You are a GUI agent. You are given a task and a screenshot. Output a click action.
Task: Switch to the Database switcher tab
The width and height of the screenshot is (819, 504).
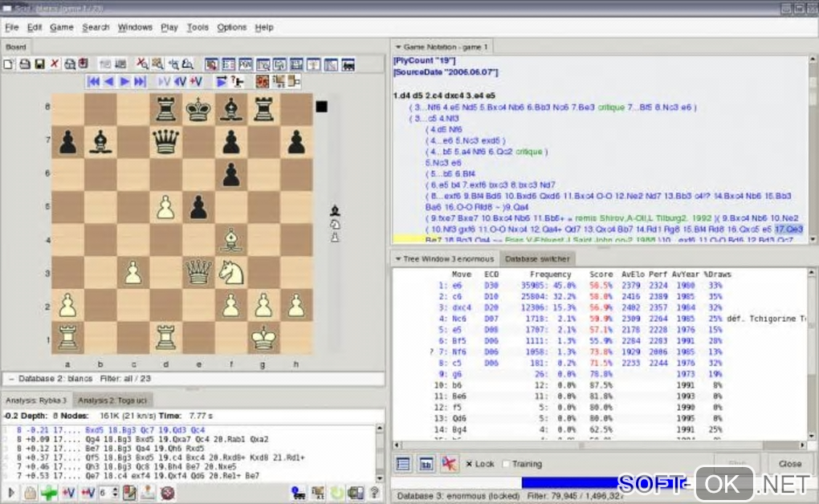537,259
